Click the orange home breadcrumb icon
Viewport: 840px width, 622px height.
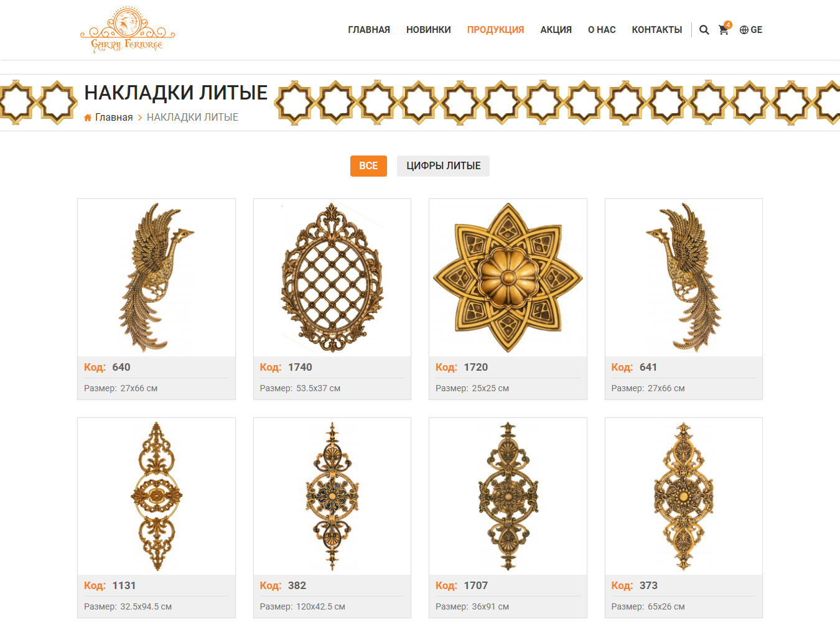tap(88, 118)
